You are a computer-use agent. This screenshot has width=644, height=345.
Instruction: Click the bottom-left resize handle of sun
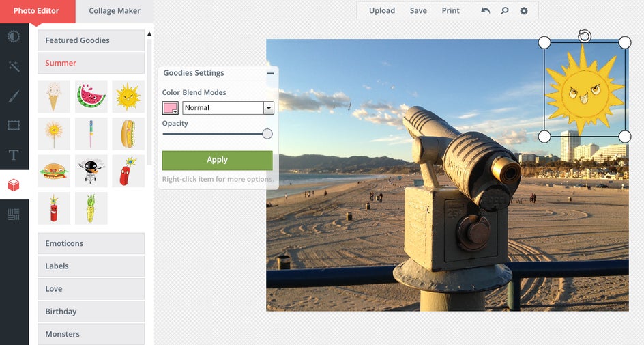coord(544,137)
